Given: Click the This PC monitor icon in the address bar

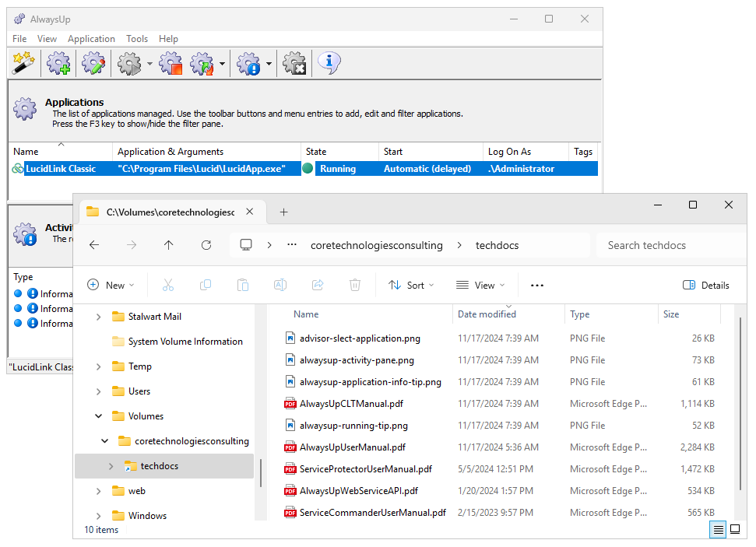Looking at the screenshot, I should (x=246, y=245).
